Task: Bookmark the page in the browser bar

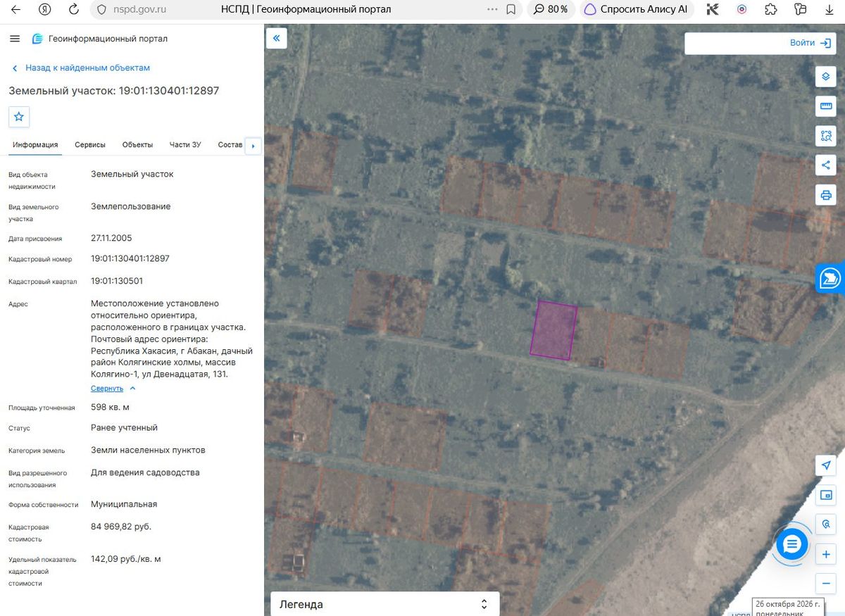Action: click(x=511, y=9)
